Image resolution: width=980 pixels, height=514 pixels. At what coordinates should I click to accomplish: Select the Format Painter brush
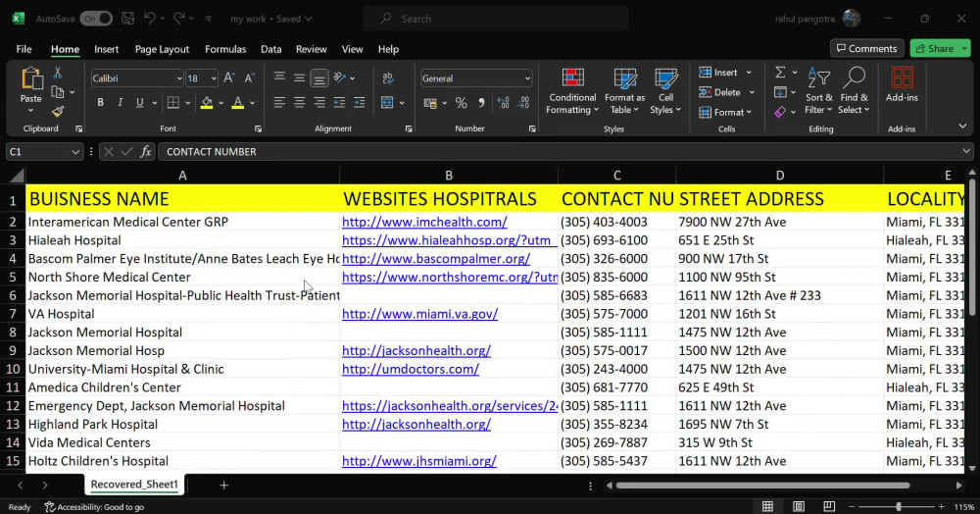[58, 111]
